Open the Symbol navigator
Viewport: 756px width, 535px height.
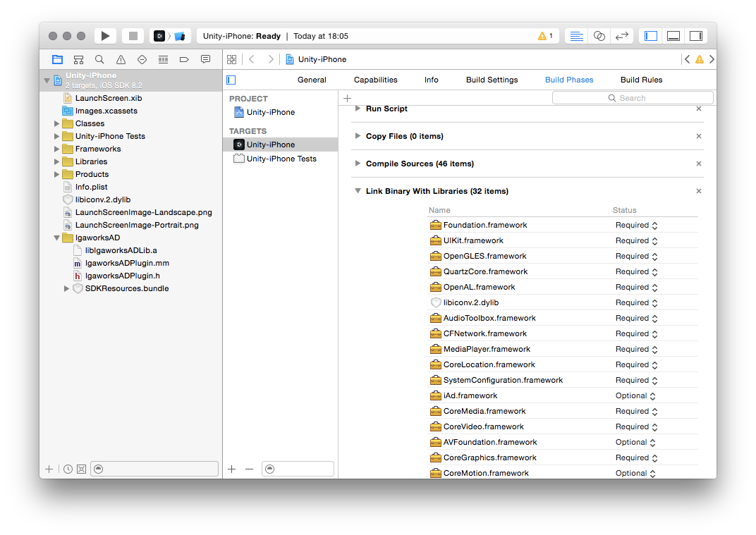[x=78, y=59]
